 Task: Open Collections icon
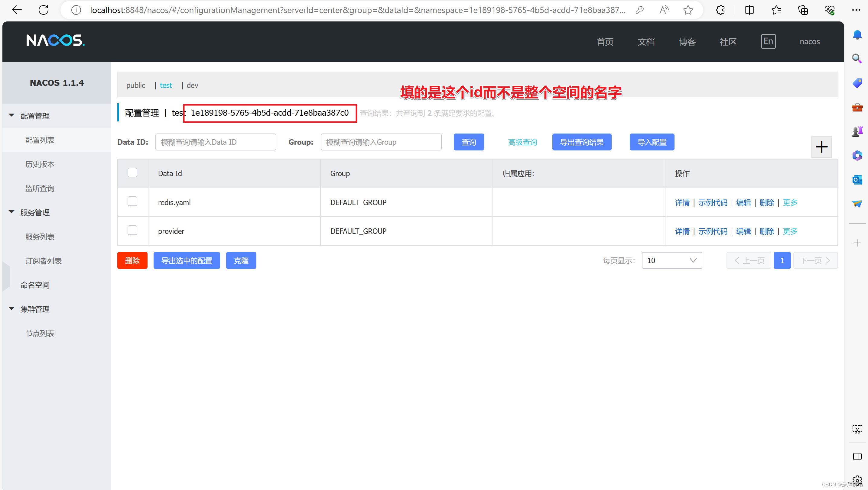tap(803, 10)
